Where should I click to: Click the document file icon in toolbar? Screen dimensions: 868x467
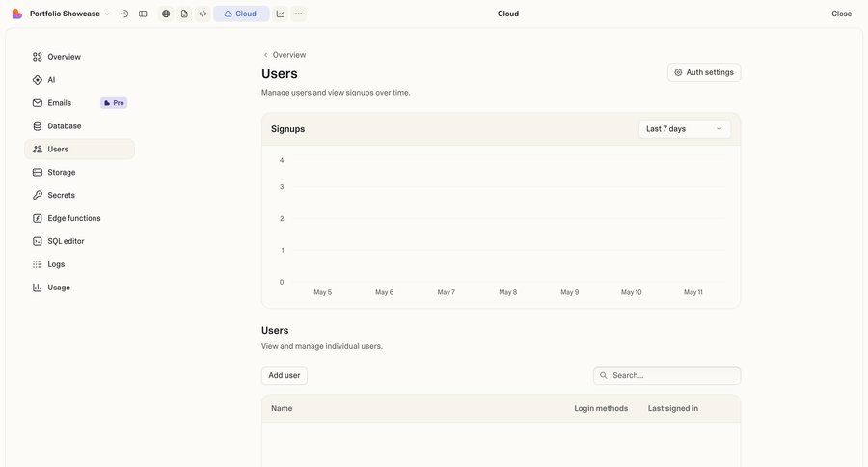(x=184, y=14)
